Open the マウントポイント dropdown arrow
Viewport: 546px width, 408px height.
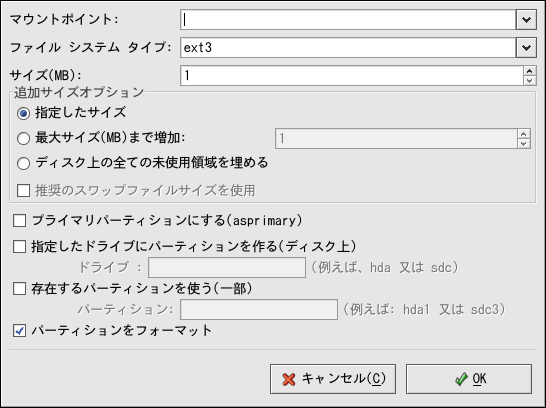526,19
